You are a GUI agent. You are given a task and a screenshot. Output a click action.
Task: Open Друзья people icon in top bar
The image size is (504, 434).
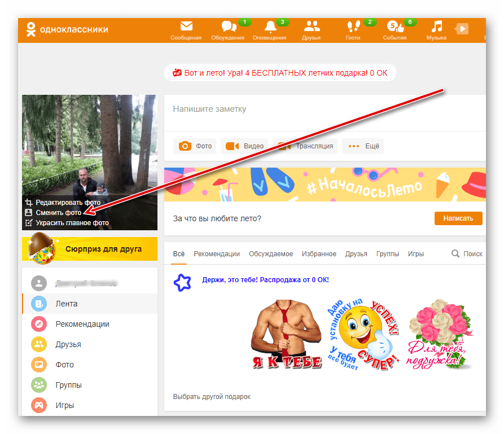(x=312, y=26)
